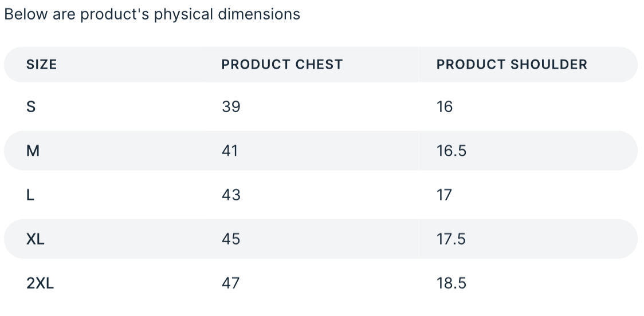Select chest value 39 for size S

(x=231, y=107)
